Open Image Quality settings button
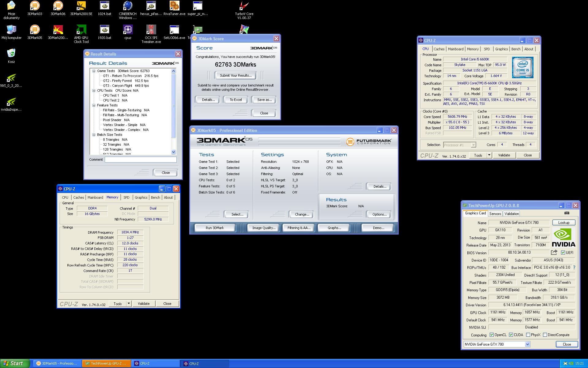Screen dimensions: 588x368 pyautogui.click(x=264, y=228)
